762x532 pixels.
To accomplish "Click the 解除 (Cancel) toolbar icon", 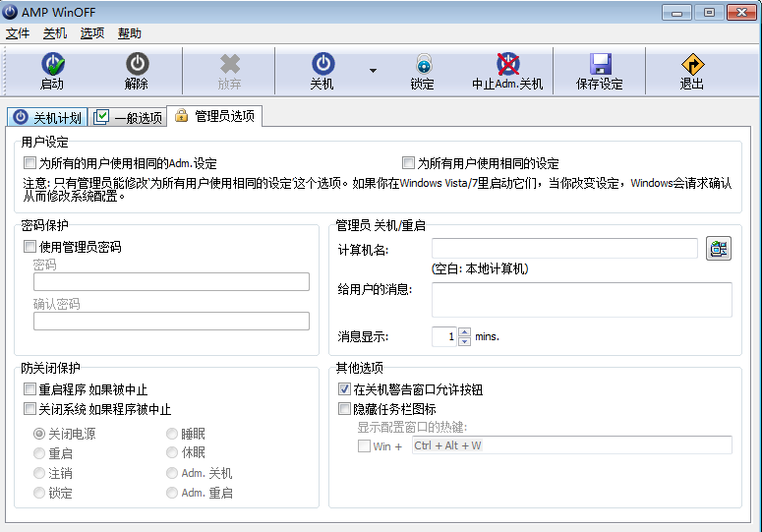I will point(137,65).
